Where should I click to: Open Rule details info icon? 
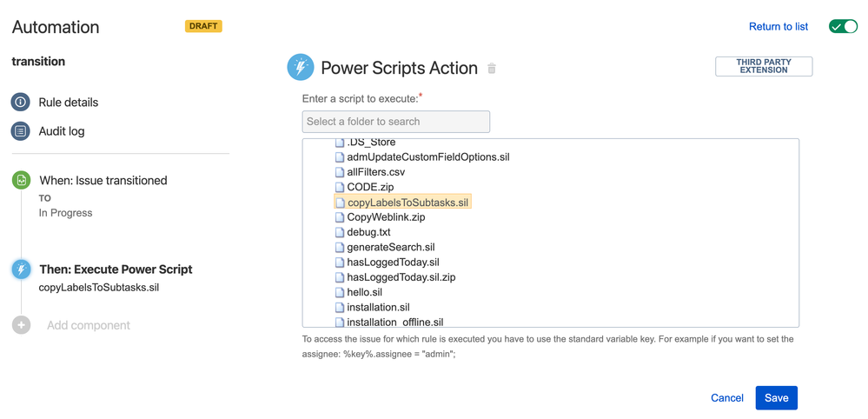click(21, 103)
